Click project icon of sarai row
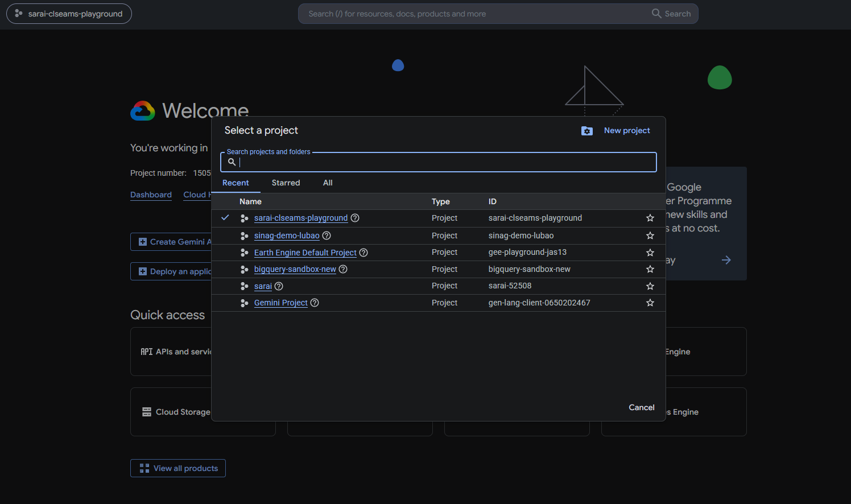This screenshot has height=504, width=851. coord(244,286)
